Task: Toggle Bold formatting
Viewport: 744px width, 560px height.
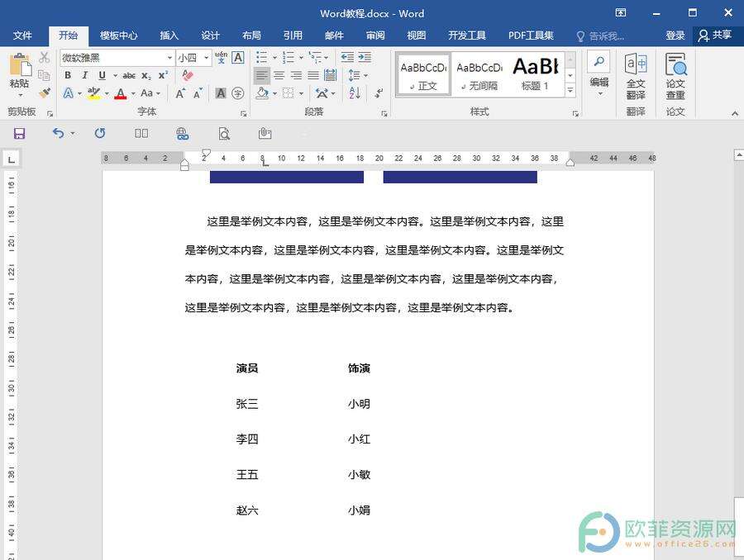Action: (x=68, y=75)
